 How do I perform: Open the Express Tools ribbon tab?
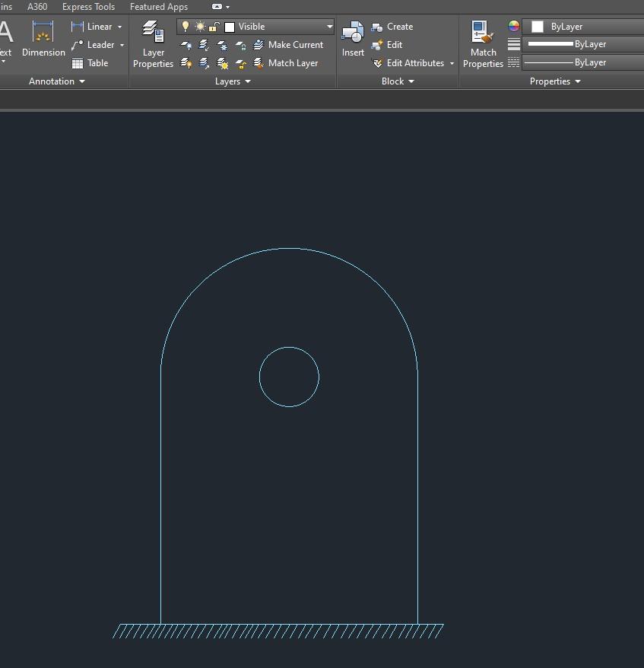point(88,7)
